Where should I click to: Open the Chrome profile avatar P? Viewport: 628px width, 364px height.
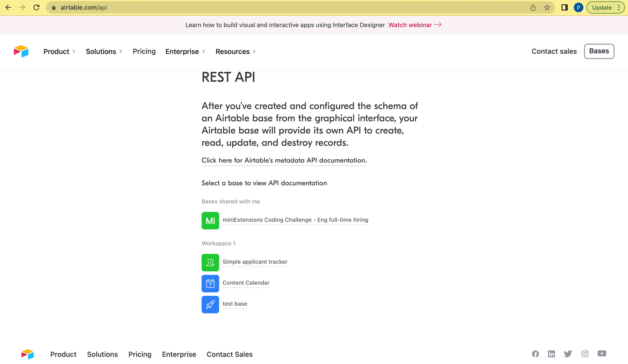click(578, 7)
